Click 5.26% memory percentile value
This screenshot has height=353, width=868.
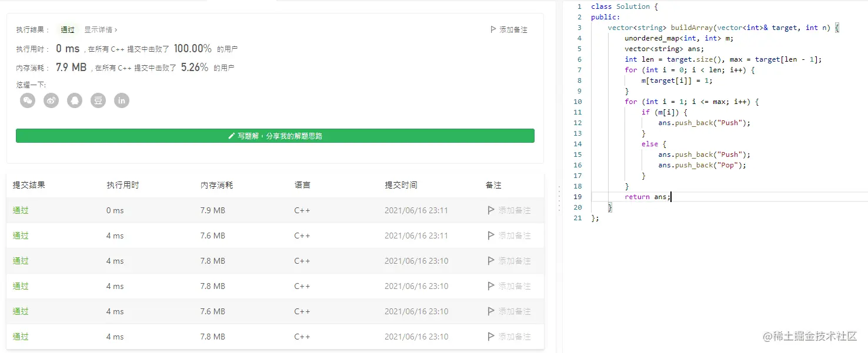[x=195, y=68]
